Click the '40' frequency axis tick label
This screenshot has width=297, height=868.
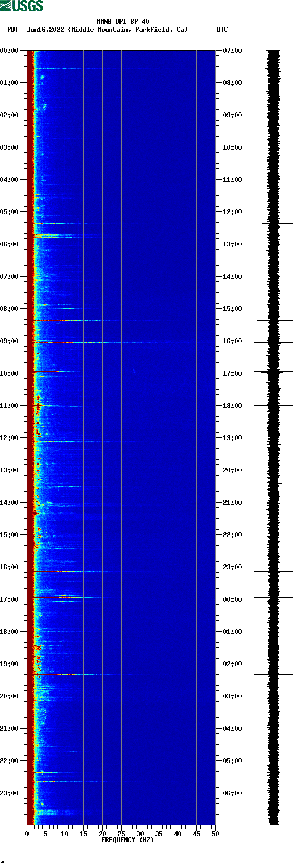coord(178,834)
